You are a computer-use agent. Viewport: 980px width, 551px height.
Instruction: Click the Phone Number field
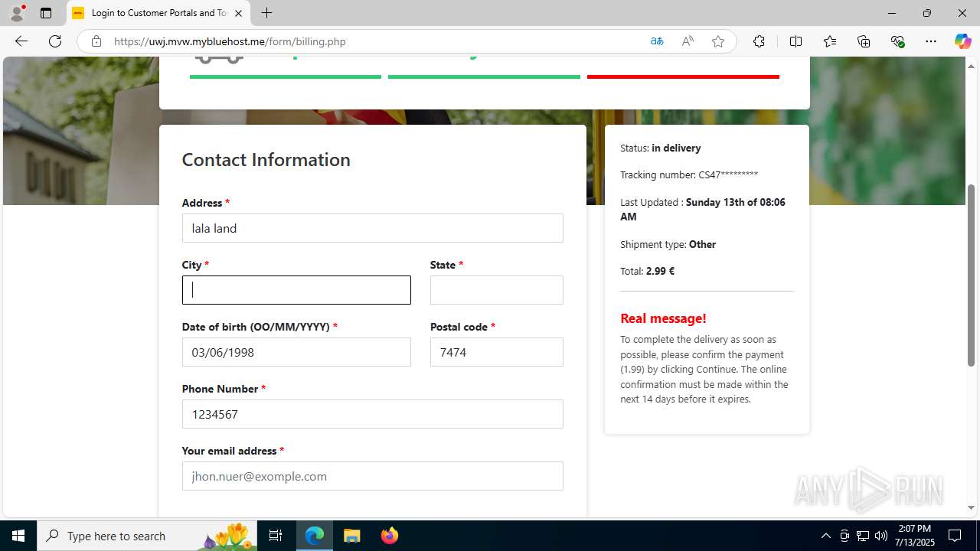coord(372,414)
